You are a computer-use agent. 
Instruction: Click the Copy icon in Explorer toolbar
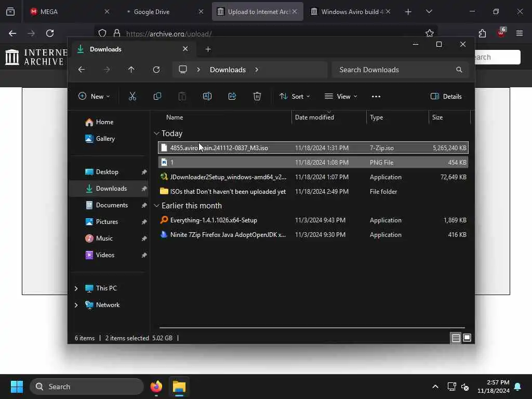[x=157, y=96]
